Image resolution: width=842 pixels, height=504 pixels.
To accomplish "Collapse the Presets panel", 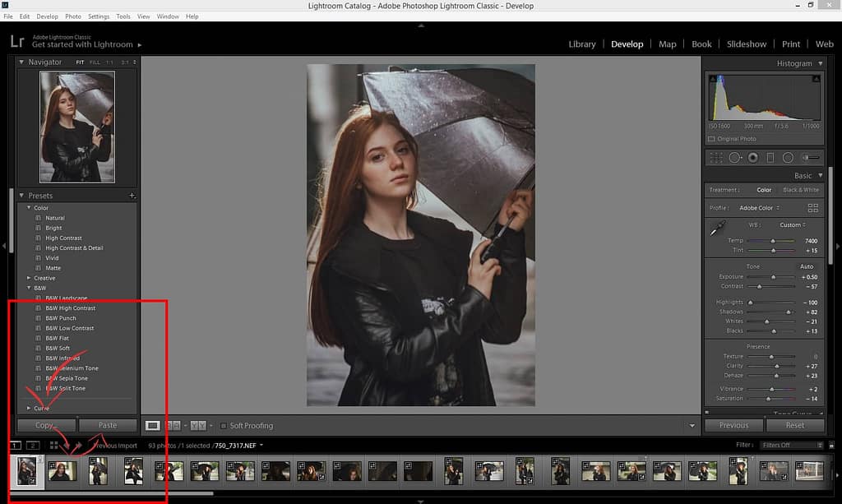I will pyautogui.click(x=21, y=196).
